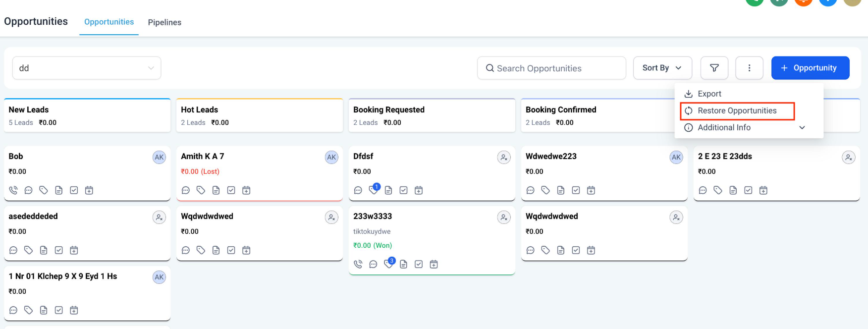Expand the Additional Info chevron

pyautogui.click(x=802, y=128)
